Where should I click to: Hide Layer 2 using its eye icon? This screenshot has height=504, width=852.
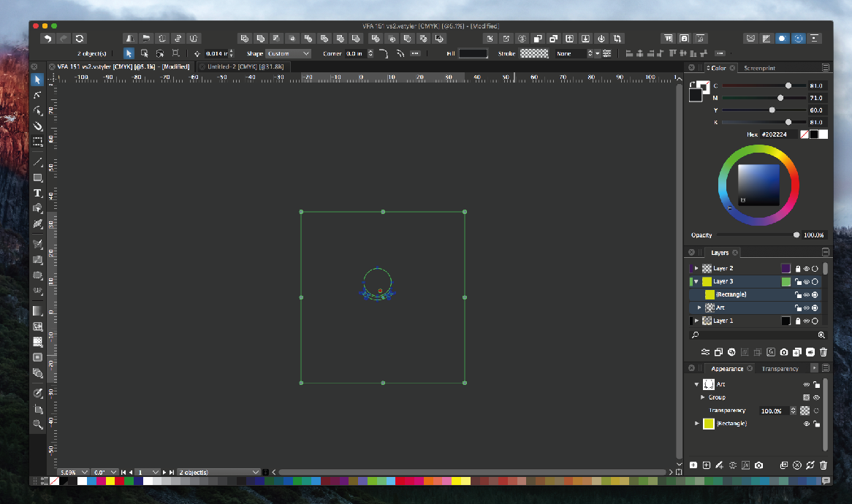pos(807,269)
